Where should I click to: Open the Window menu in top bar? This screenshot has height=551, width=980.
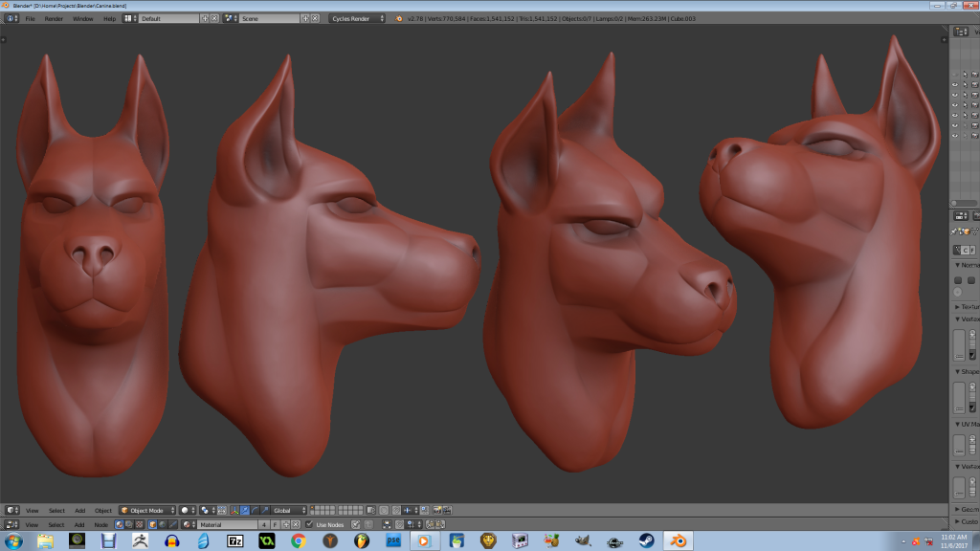click(x=83, y=18)
